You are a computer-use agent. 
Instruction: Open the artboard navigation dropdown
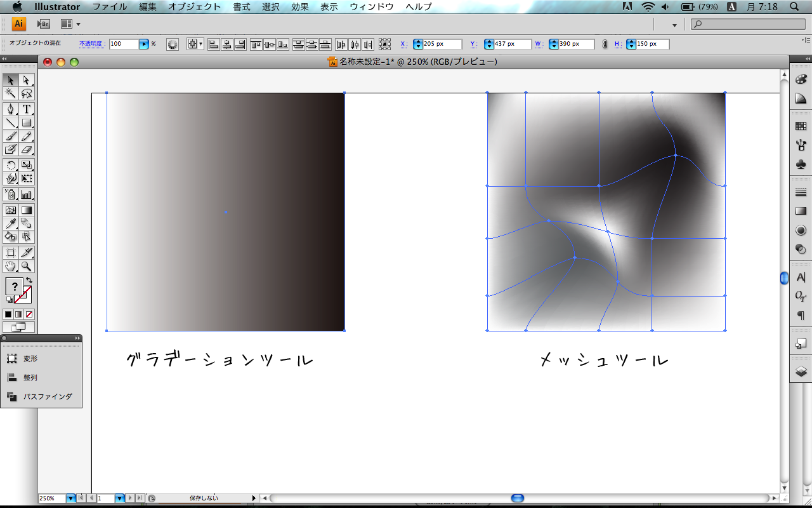(x=119, y=498)
